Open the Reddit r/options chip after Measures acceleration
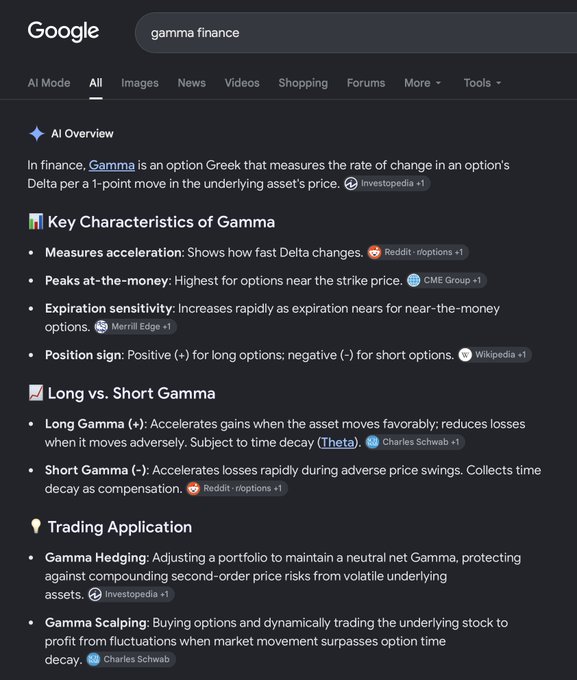This screenshot has height=680, width=577. point(418,252)
